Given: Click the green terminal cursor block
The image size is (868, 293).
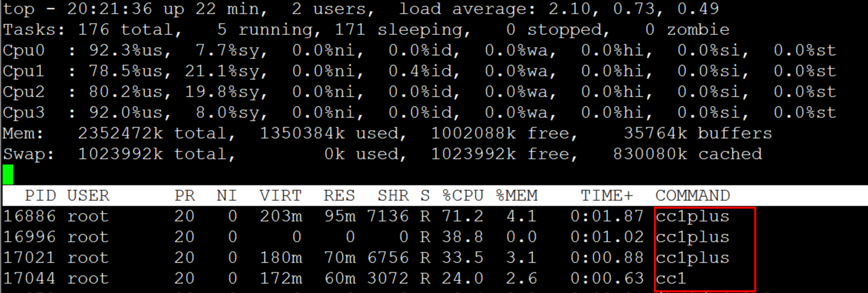Looking at the screenshot, I should (x=8, y=175).
